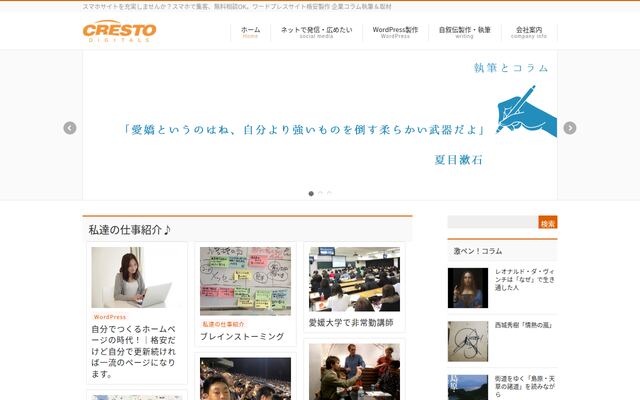Screen dimensions: 640x400
Task: Go to previous slide arrow
Action: coord(70,128)
